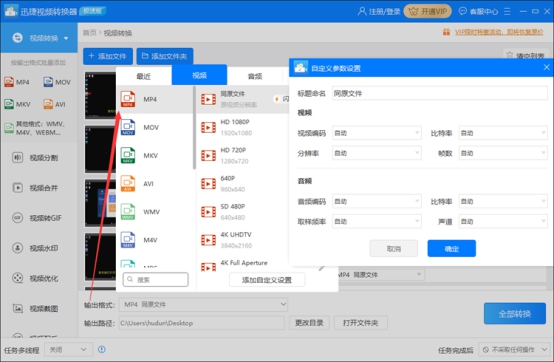Go to 首页 breadcrumb
The height and width of the screenshot is (362, 554).
coord(89,33)
